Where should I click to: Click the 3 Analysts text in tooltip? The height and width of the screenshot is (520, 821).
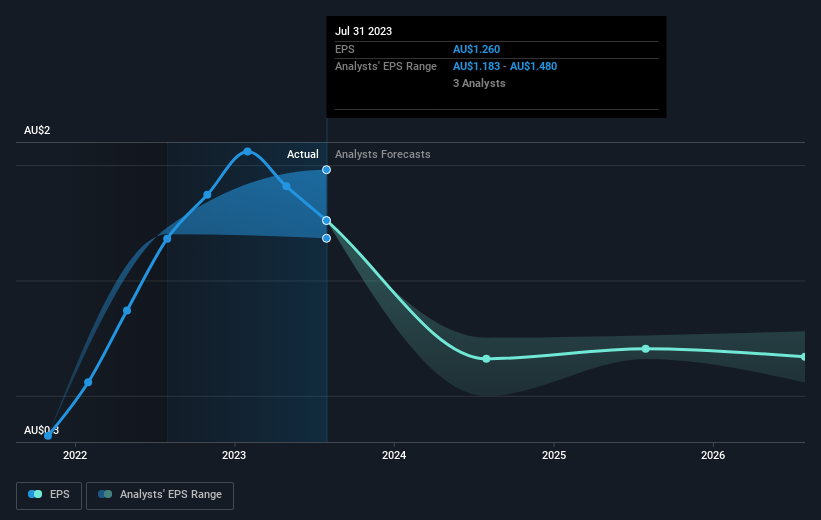tap(479, 83)
